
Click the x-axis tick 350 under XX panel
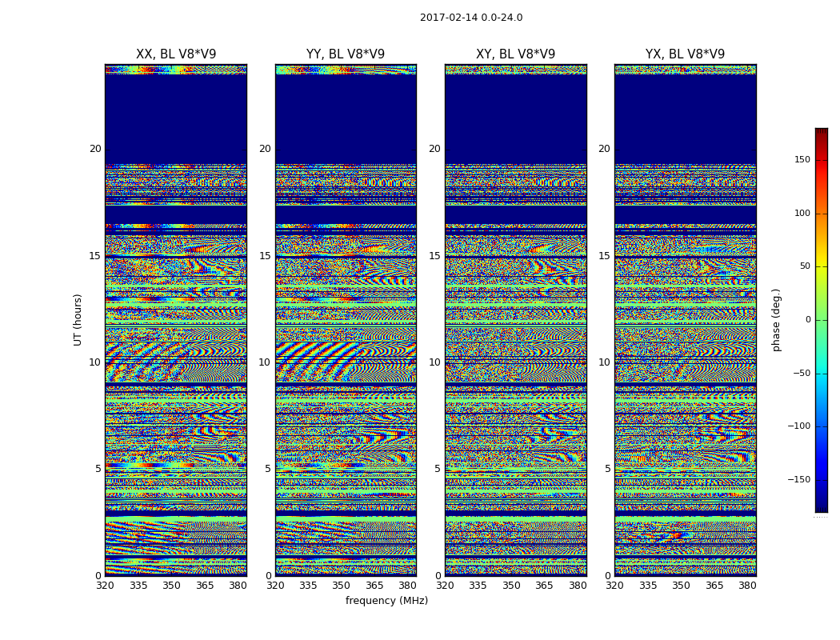[x=171, y=586]
